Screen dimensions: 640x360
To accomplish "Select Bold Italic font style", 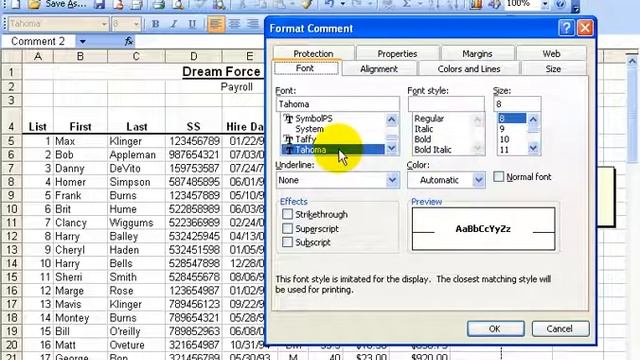I will [433, 150].
